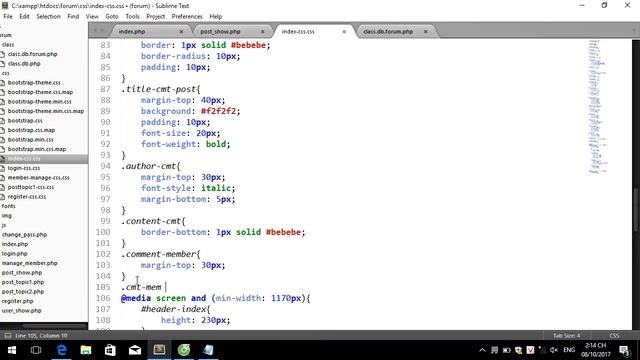Open the Edit menu
The height and width of the screenshot is (360, 640).
24,16
